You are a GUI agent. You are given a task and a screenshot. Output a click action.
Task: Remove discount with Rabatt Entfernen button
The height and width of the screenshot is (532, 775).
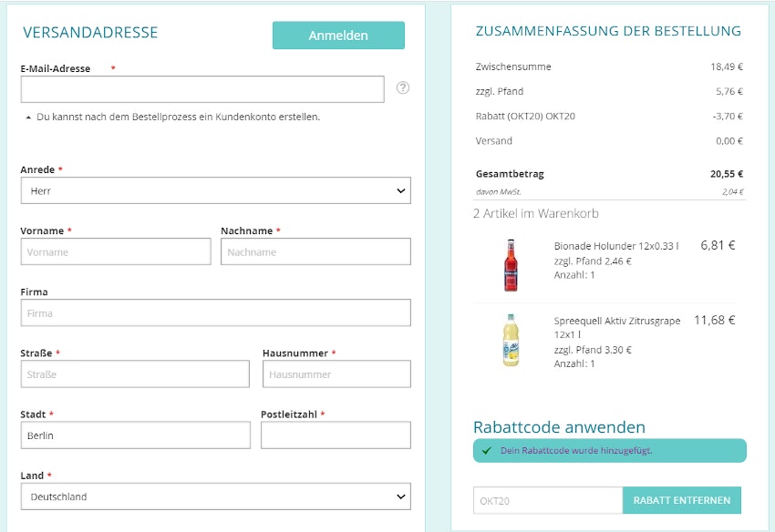(x=682, y=500)
